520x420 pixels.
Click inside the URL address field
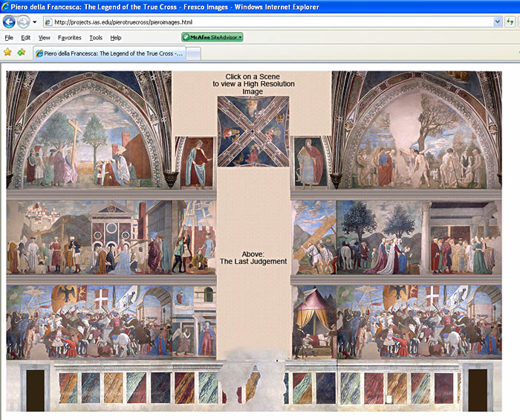point(269,22)
